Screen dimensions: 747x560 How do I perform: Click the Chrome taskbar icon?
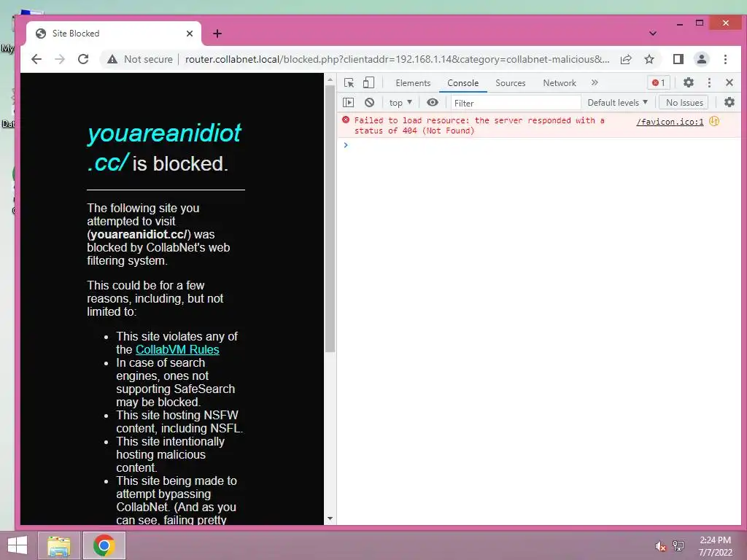104,545
